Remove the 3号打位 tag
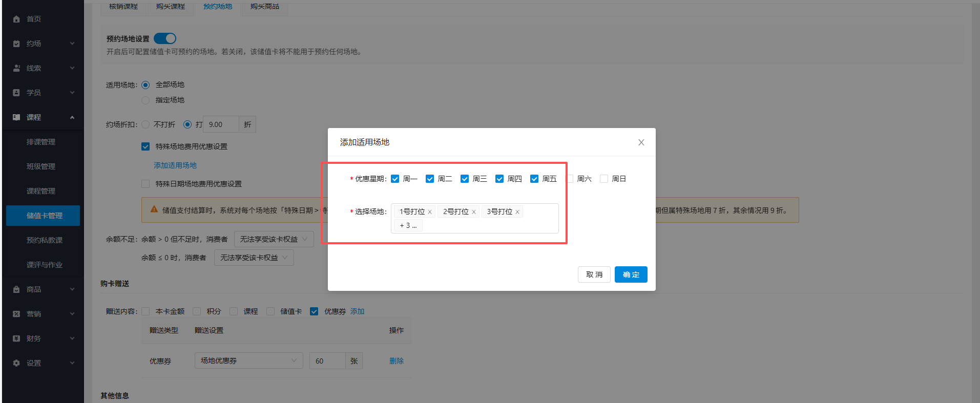This screenshot has height=403, width=980. click(517, 212)
